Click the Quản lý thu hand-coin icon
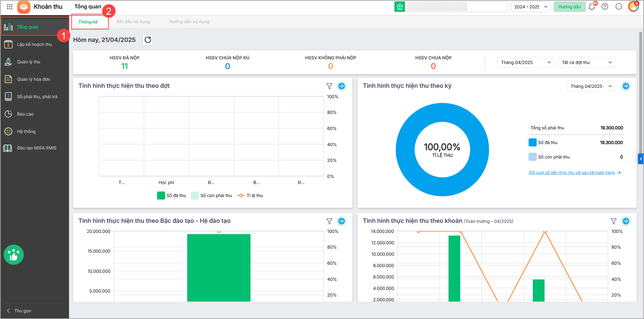This screenshot has height=319, width=644. point(8,62)
